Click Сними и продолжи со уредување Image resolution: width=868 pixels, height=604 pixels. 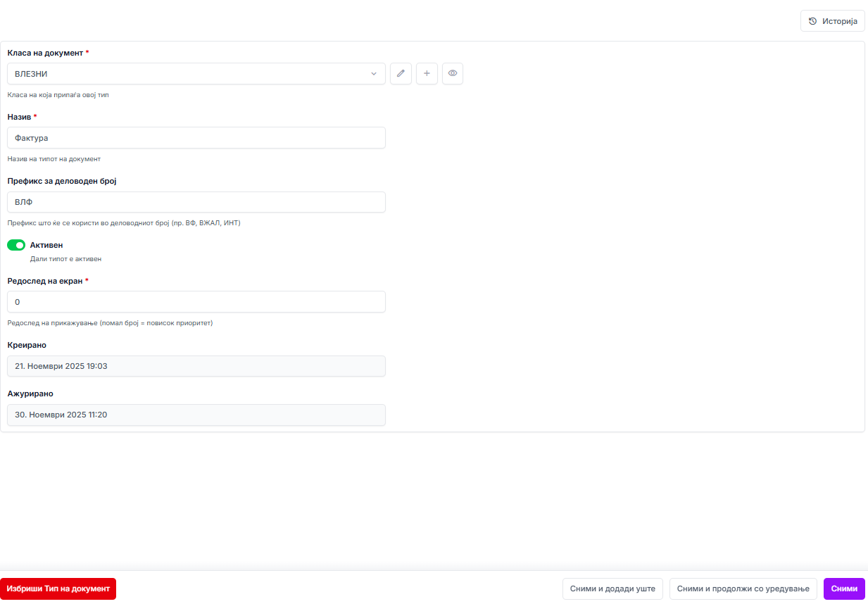[x=743, y=589]
